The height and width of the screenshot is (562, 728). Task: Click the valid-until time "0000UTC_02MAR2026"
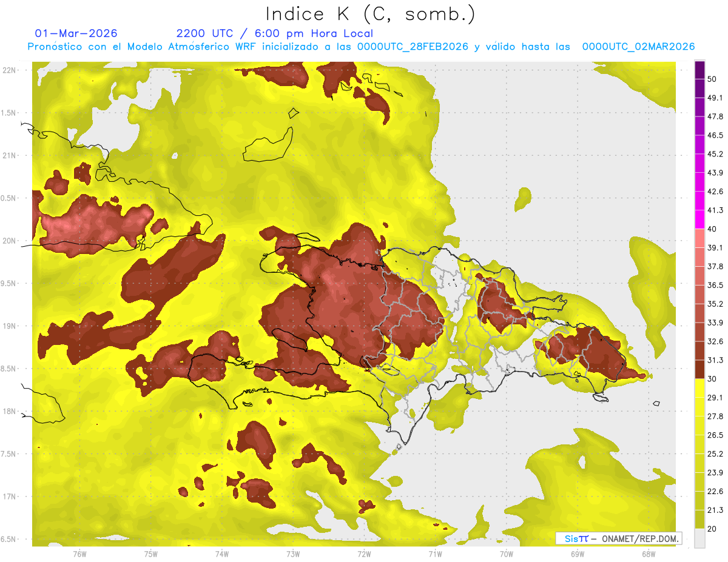[x=638, y=47]
